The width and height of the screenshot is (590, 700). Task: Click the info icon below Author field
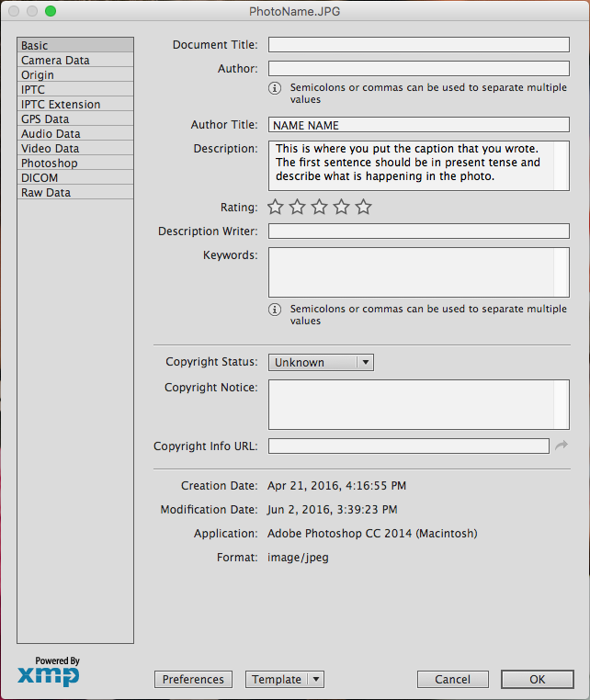(275, 88)
